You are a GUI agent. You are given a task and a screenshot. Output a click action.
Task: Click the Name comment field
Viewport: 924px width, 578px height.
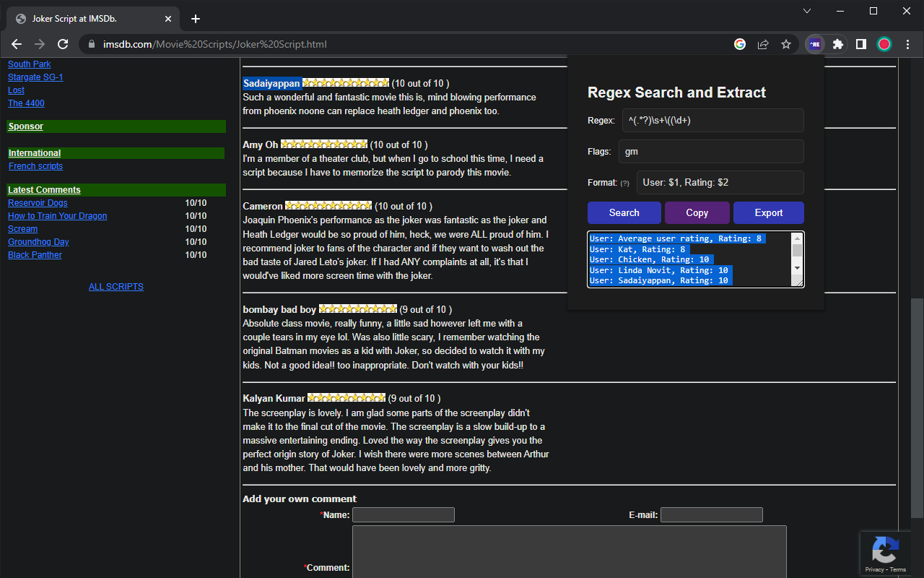coord(404,514)
